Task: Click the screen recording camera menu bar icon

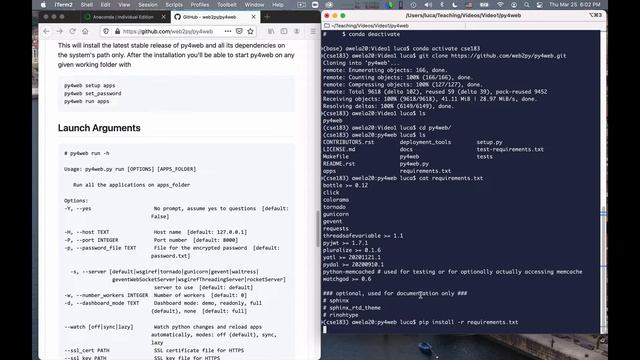Action: pyautogui.click(x=302, y=5)
